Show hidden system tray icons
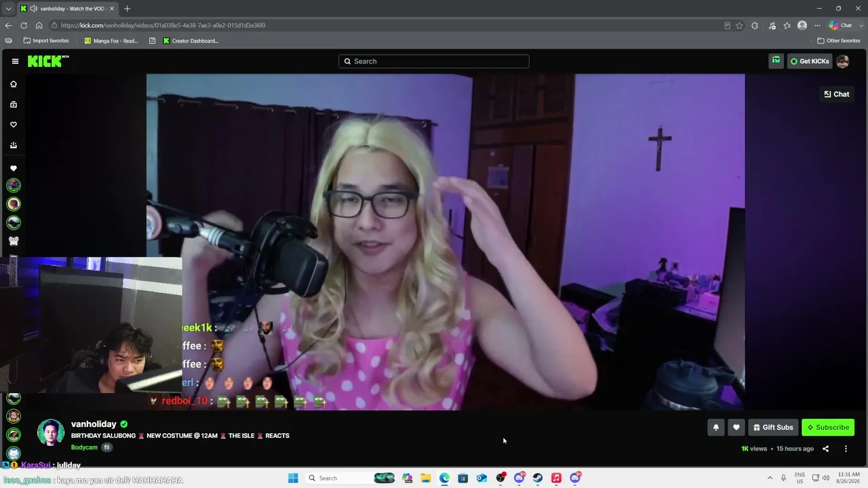 tap(770, 478)
